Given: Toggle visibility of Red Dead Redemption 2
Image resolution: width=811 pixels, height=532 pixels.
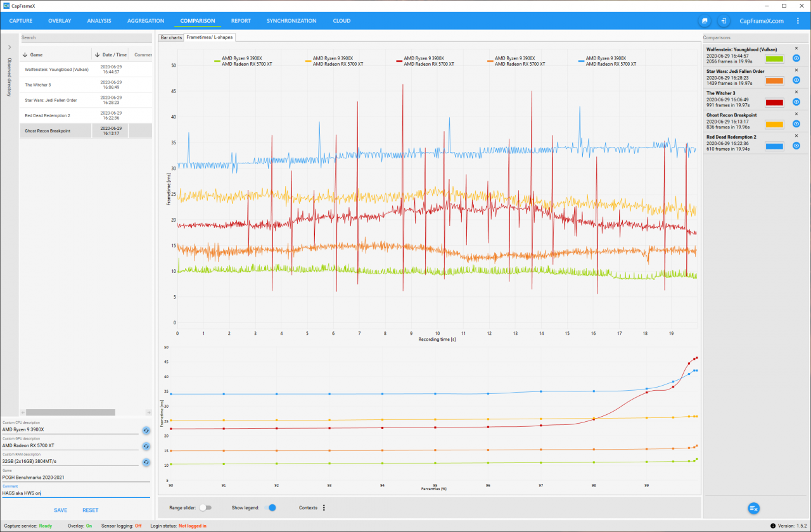Looking at the screenshot, I should tap(796, 146).
